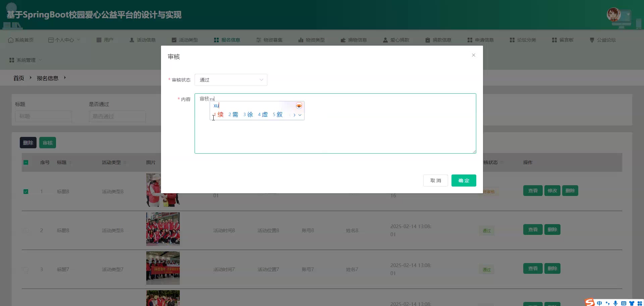Choose candidate 4 虚 in IME box

pyautogui.click(x=263, y=115)
